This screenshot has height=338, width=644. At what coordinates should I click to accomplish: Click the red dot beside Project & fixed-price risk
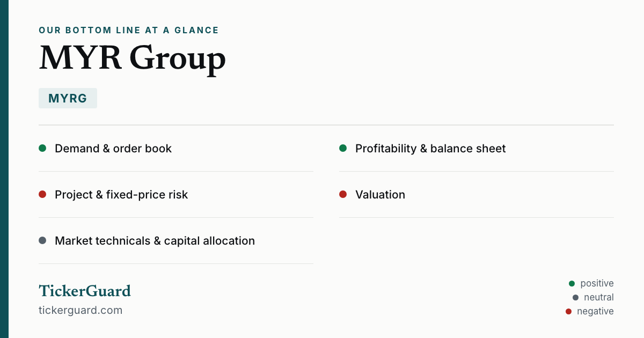click(x=42, y=194)
